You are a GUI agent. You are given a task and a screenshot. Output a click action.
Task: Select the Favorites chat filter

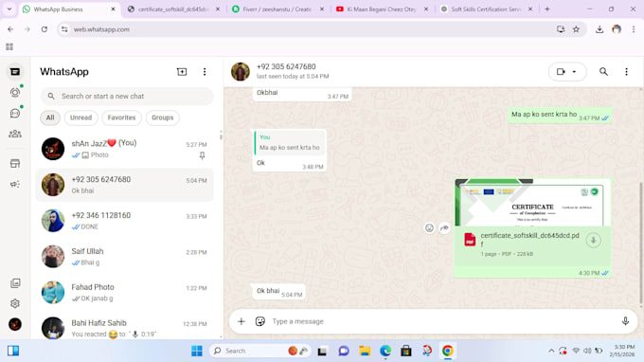[121, 118]
